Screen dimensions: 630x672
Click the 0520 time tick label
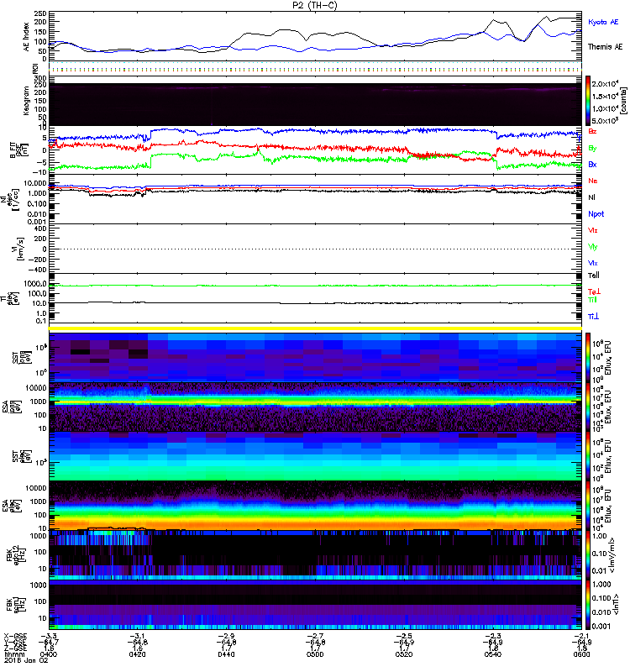(x=404, y=654)
